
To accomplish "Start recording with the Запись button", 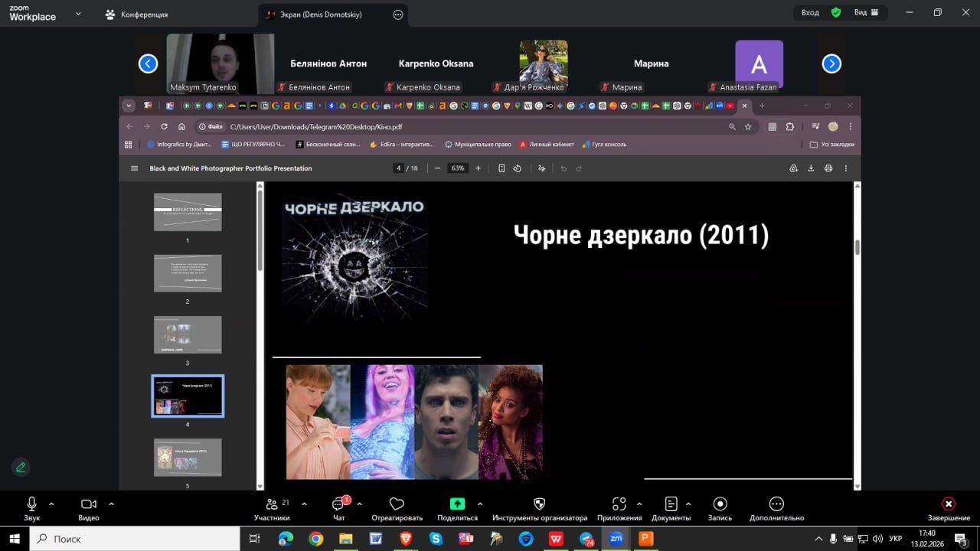I will 720,504.
